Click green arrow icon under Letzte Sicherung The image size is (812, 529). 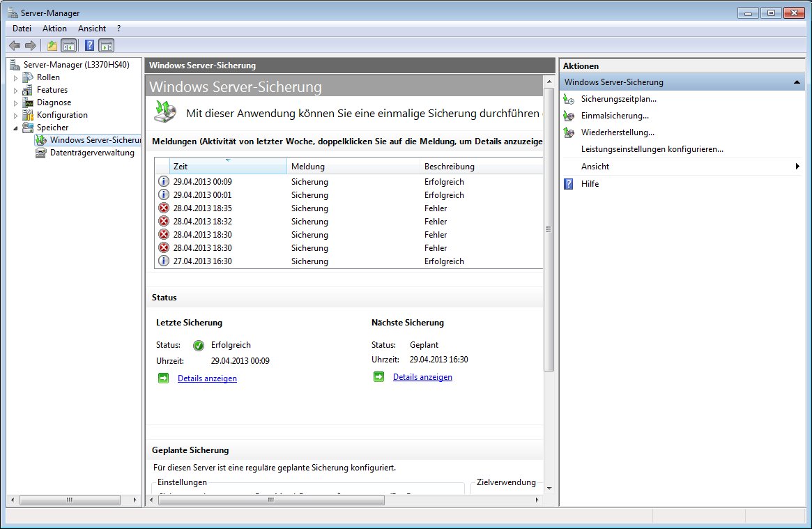pos(164,378)
